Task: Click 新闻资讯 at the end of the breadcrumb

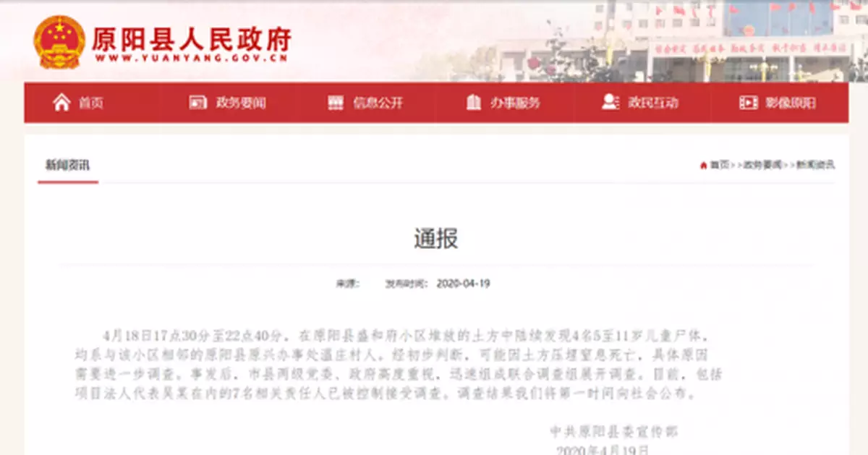Action: point(814,163)
